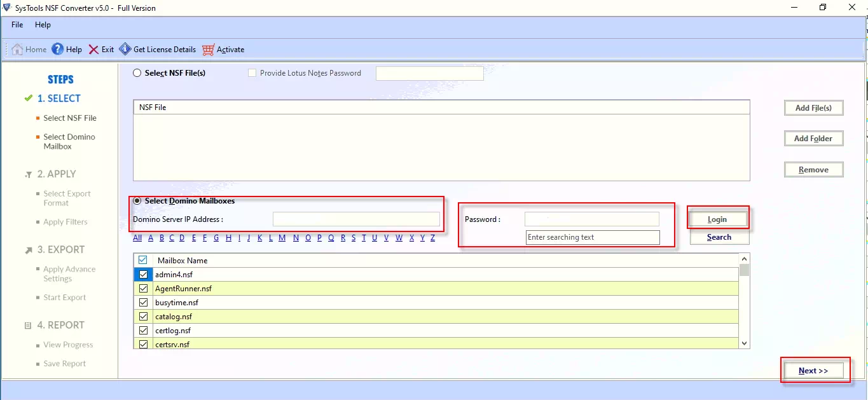
Task: Toggle the Mailbox Name header checkbox
Action: (x=143, y=260)
